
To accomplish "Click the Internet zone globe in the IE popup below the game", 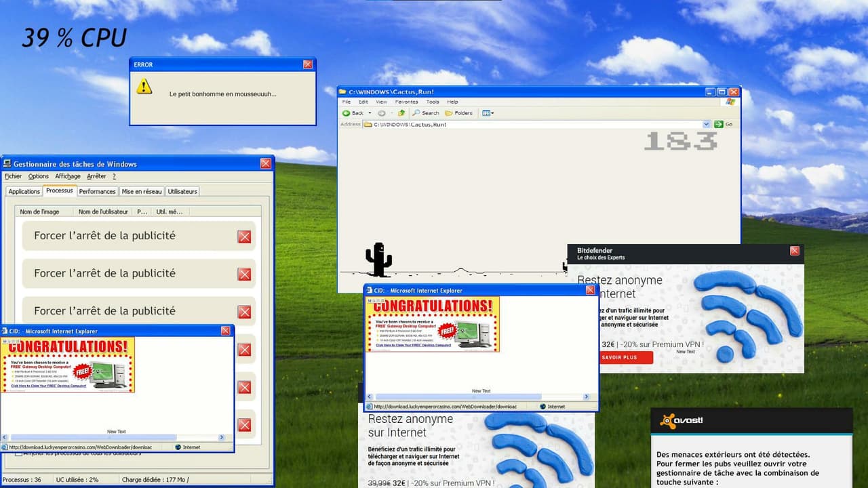I will point(542,407).
